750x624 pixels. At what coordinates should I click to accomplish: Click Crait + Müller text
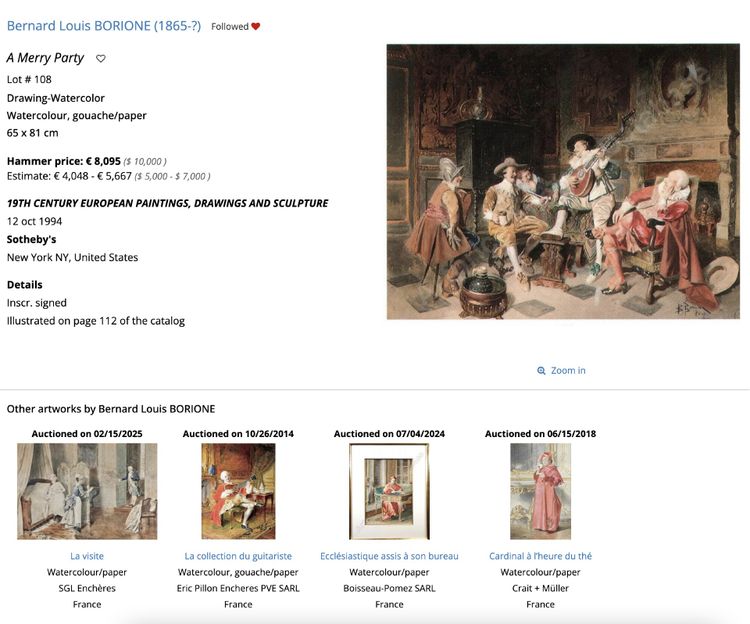tap(540, 588)
